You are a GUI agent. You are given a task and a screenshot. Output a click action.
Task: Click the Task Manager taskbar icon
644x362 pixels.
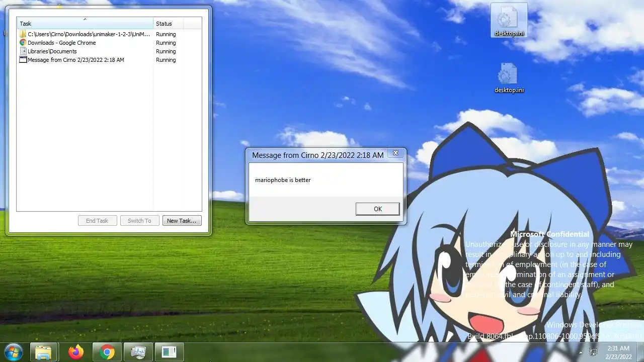coord(138,352)
